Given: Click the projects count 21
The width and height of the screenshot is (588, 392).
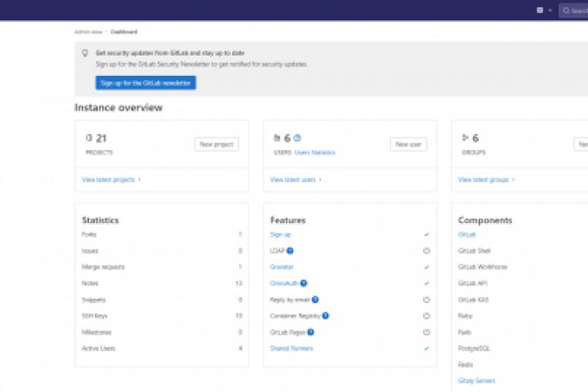Looking at the screenshot, I should pos(101,138).
